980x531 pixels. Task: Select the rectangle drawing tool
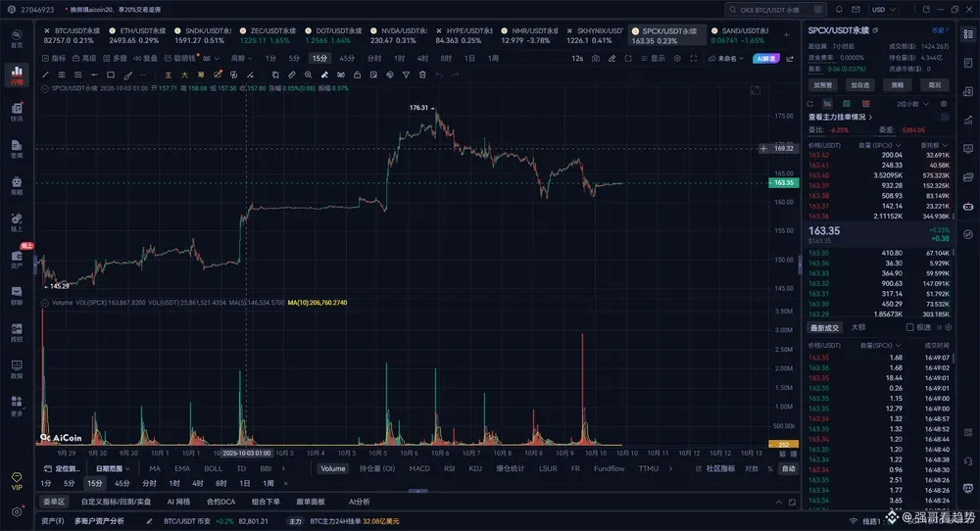(111, 75)
